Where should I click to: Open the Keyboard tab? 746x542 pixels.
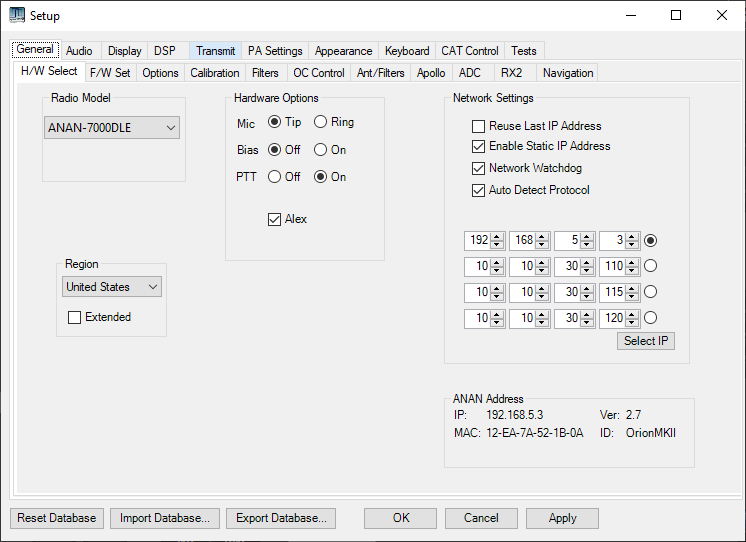click(407, 51)
